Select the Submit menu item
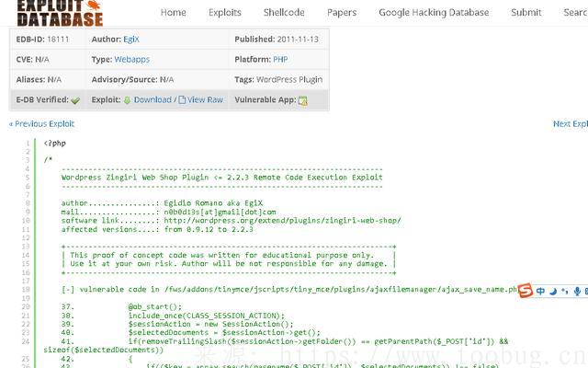The width and height of the screenshot is (588, 368). (526, 13)
